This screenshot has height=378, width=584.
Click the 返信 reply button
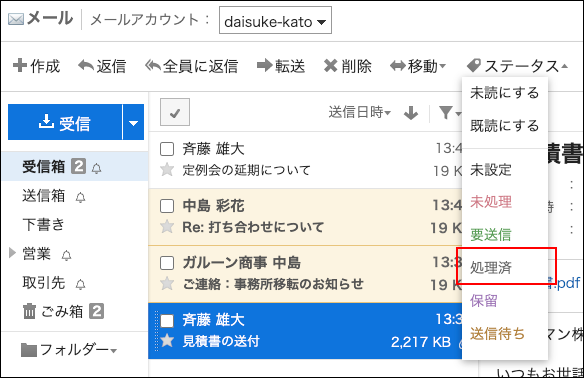[102, 66]
